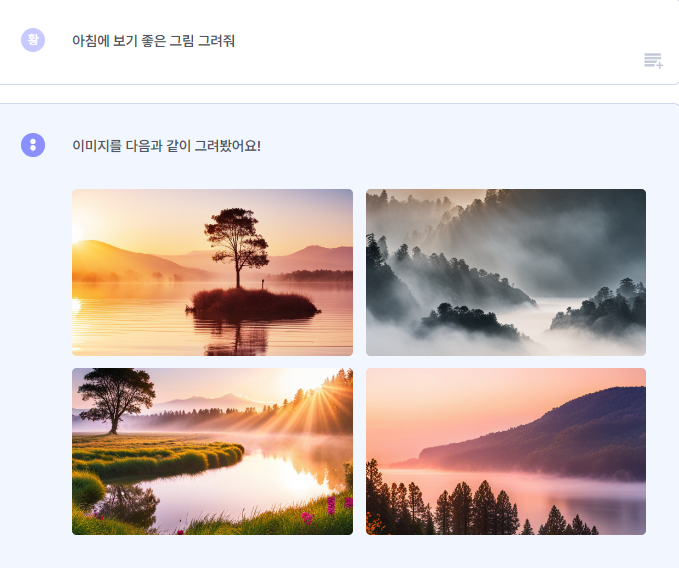Click the purple assistant avatar icon
Viewport: 679px width, 568px height.
[33, 145]
